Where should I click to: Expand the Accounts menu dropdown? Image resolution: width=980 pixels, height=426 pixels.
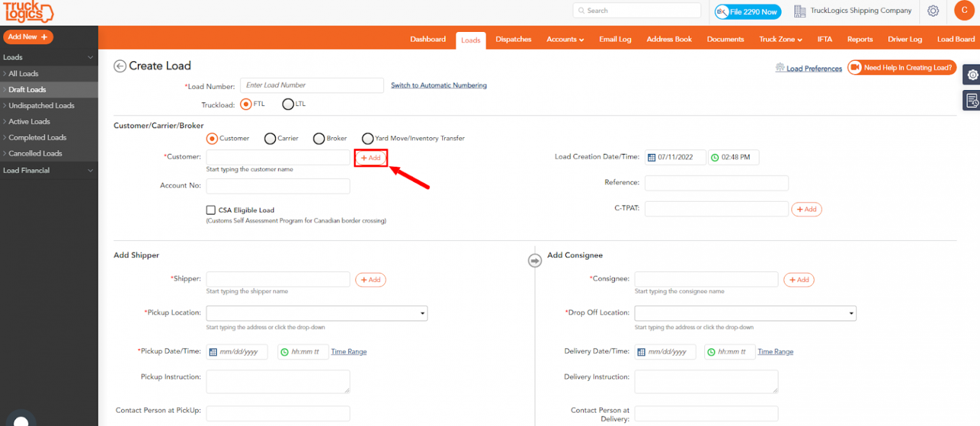tap(565, 40)
